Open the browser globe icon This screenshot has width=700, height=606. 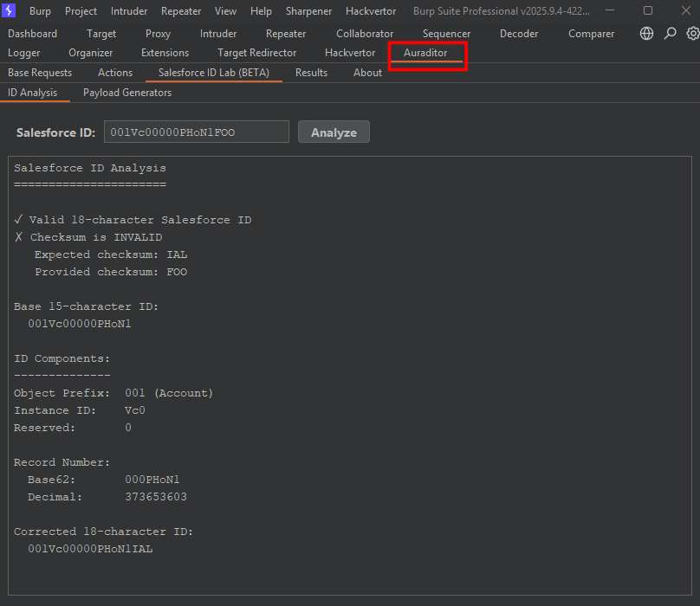(x=646, y=34)
